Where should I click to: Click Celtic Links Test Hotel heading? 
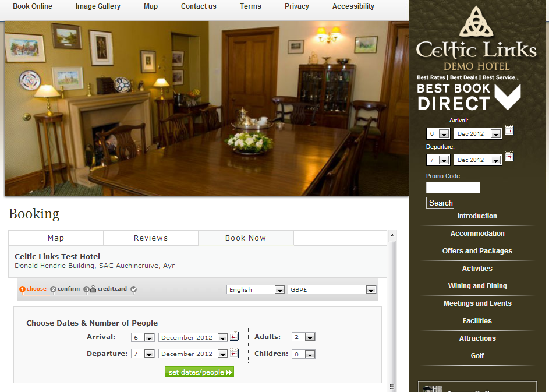coord(58,256)
